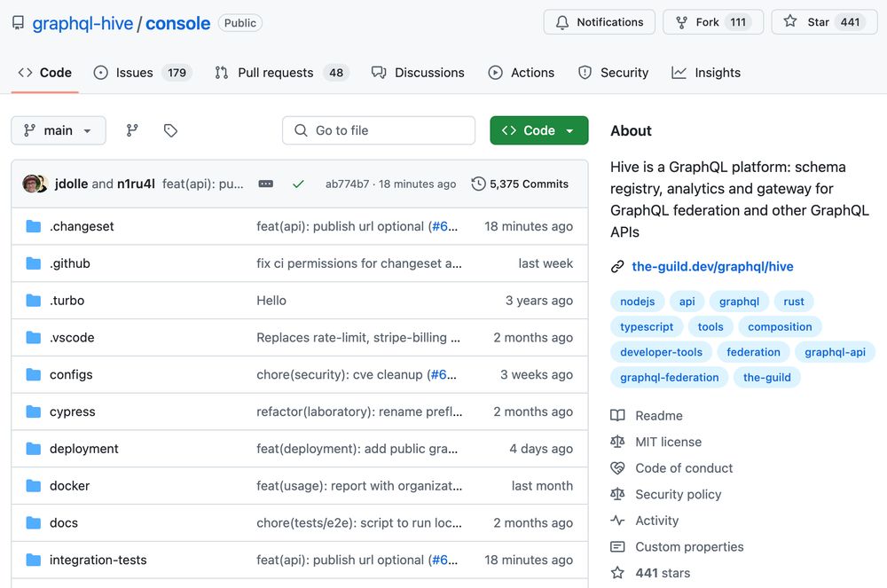887x588 pixels.
Task: Click the Security policy scale icon
Action: pos(617,494)
